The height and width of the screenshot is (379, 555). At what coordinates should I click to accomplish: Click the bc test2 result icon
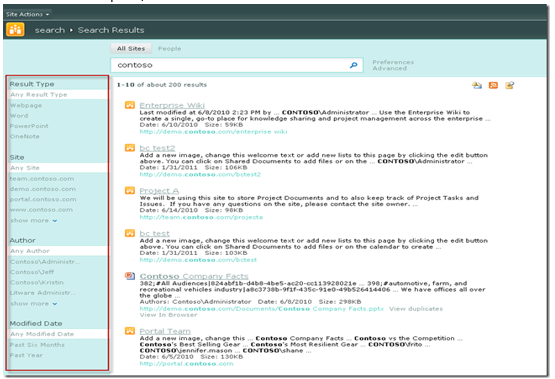(x=130, y=148)
